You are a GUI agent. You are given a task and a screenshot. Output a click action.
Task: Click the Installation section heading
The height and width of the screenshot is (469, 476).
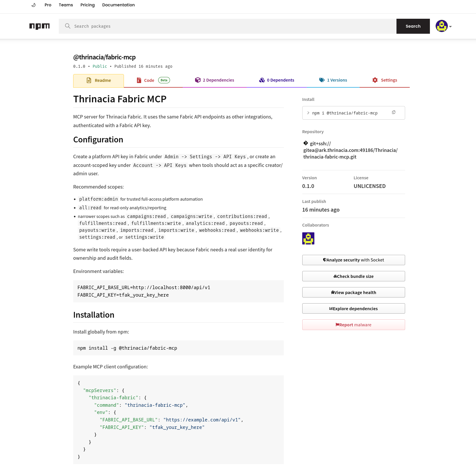(x=94, y=315)
